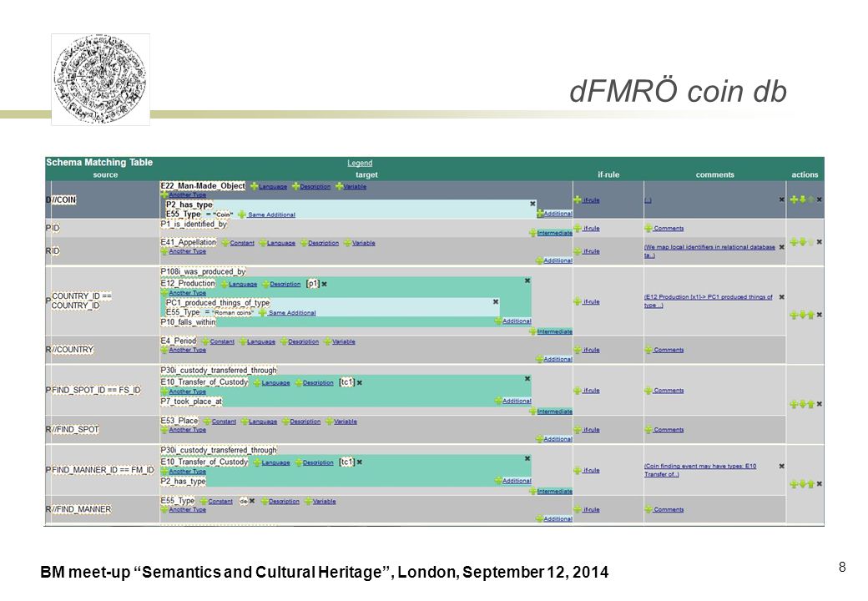The height and width of the screenshot is (601, 868).
Task: Delete the COUNTRY_ID mapping group
Action: (820, 315)
